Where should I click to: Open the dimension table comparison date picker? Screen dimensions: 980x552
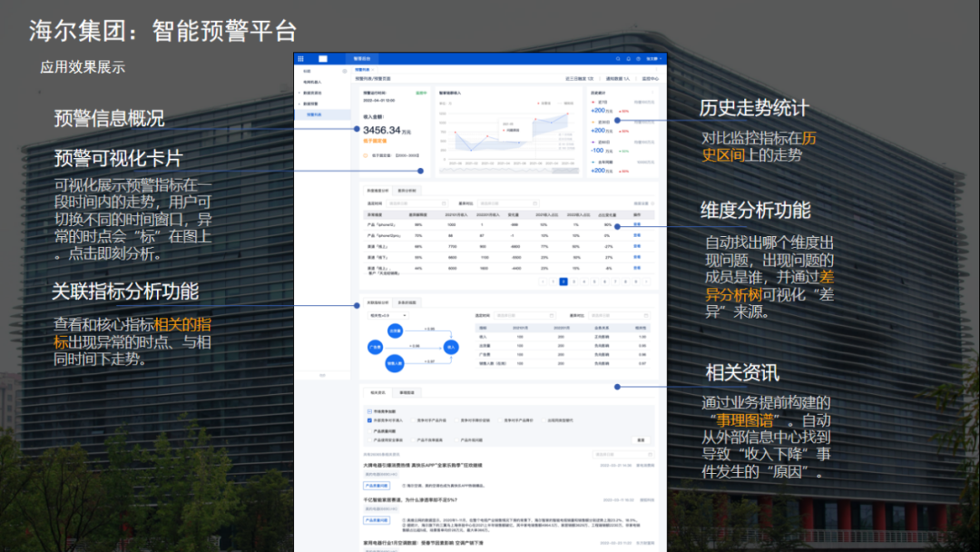click(507, 203)
